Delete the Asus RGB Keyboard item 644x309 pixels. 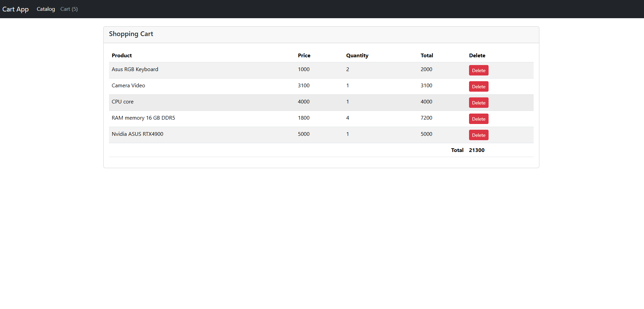click(x=478, y=70)
